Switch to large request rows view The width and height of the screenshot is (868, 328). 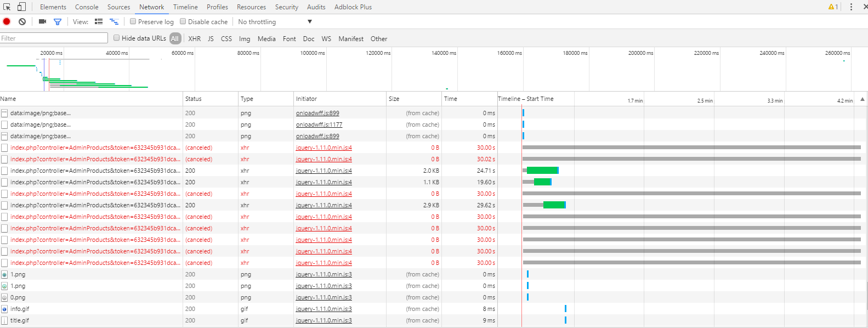[x=99, y=22]
